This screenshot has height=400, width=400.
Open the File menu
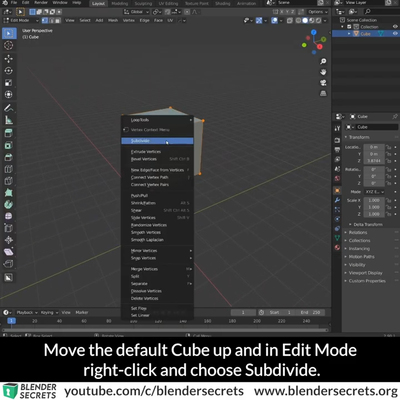[14, 3]
